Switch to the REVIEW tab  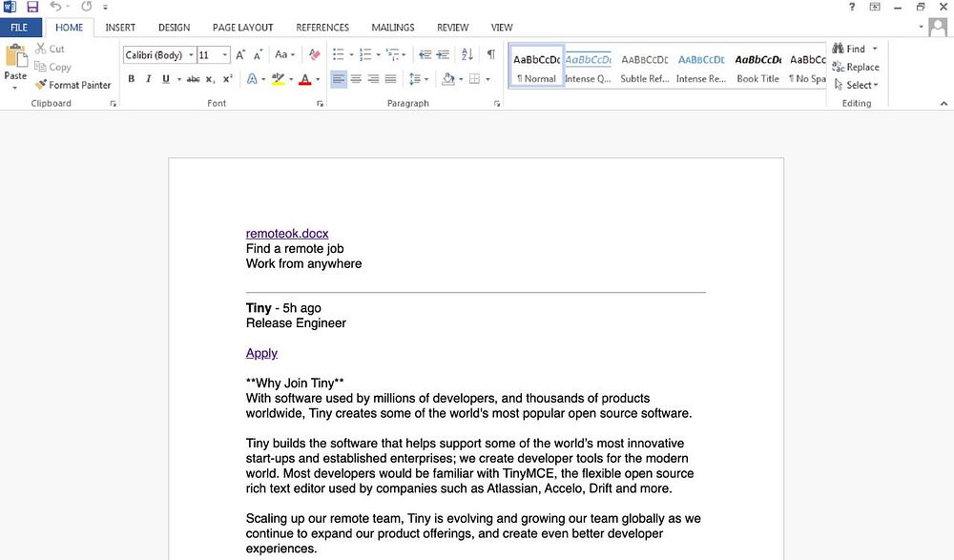tap(452, 28)
